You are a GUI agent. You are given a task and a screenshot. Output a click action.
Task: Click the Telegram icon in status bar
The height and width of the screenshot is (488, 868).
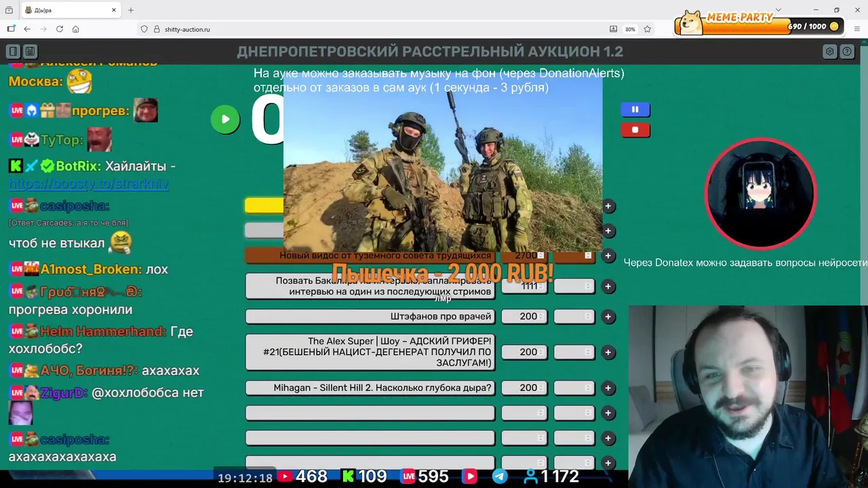click(500, 476)
